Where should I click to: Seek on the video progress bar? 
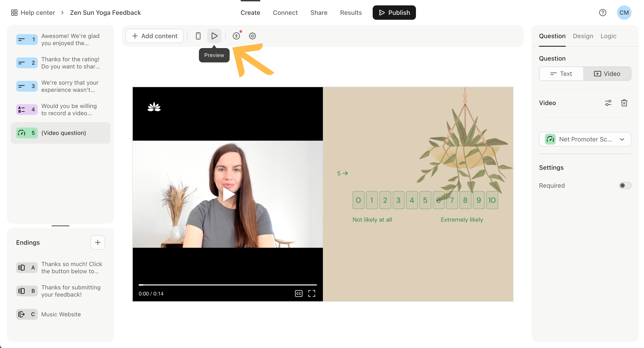coord(228,285)
